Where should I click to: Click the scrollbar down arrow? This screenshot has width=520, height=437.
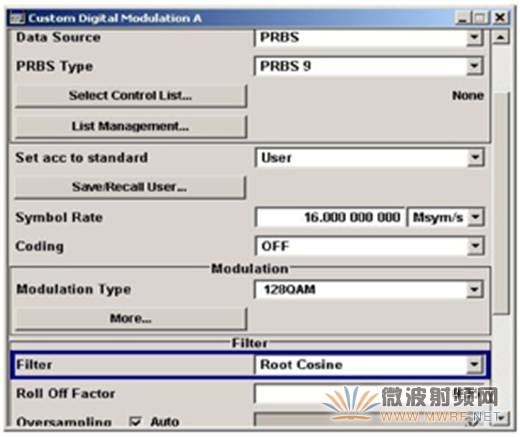501,417
